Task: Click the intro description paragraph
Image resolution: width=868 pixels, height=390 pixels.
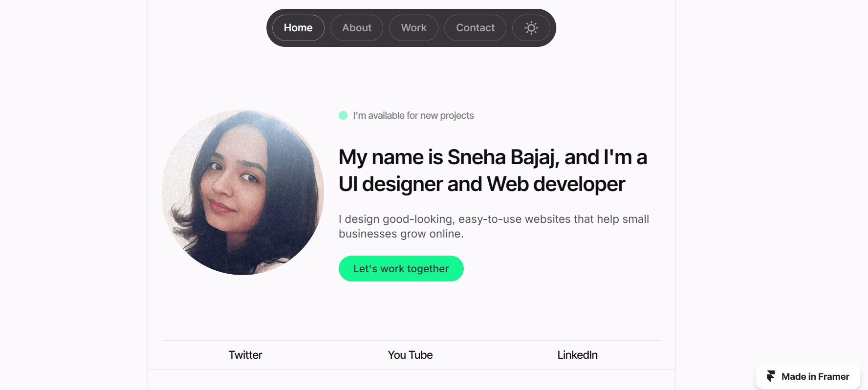Action: point(494,226)
